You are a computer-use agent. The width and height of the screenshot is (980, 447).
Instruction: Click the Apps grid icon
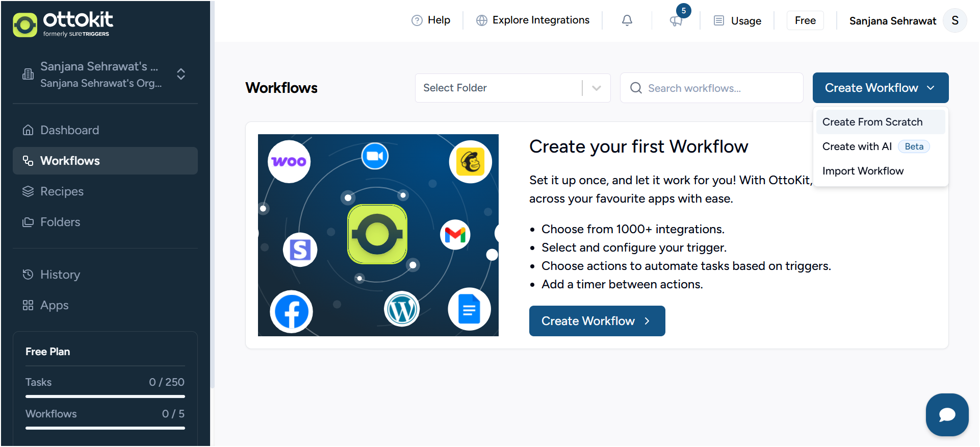28,305
